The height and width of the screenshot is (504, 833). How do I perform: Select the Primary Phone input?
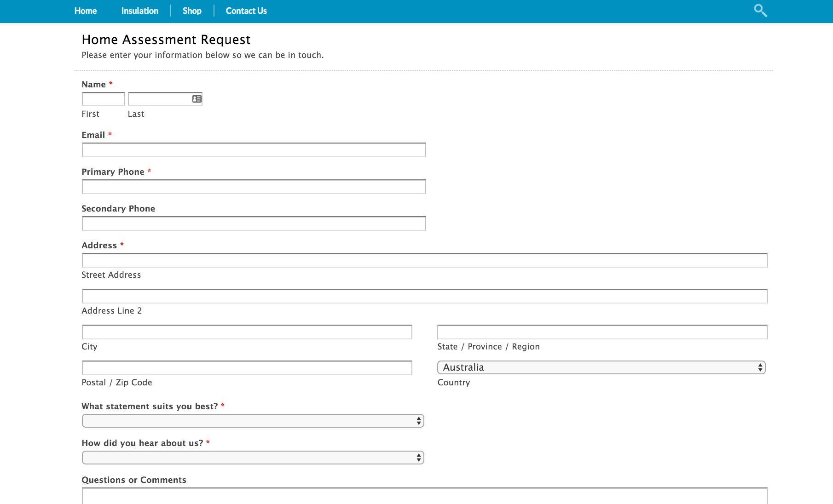pyautogui.click(x=254, y=187)
